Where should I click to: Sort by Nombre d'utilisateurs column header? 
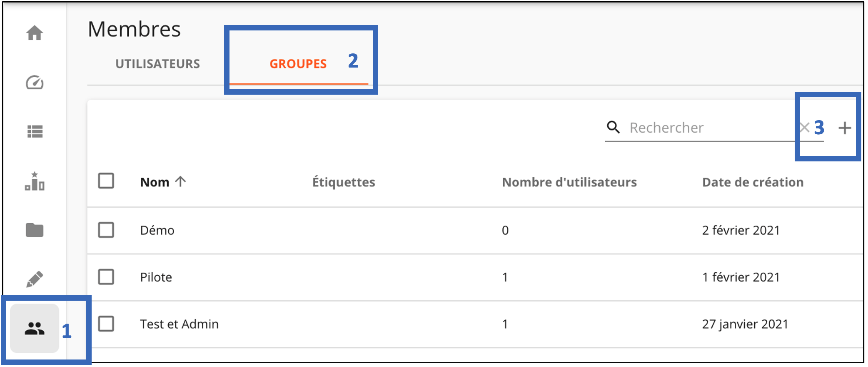[569, 182]
